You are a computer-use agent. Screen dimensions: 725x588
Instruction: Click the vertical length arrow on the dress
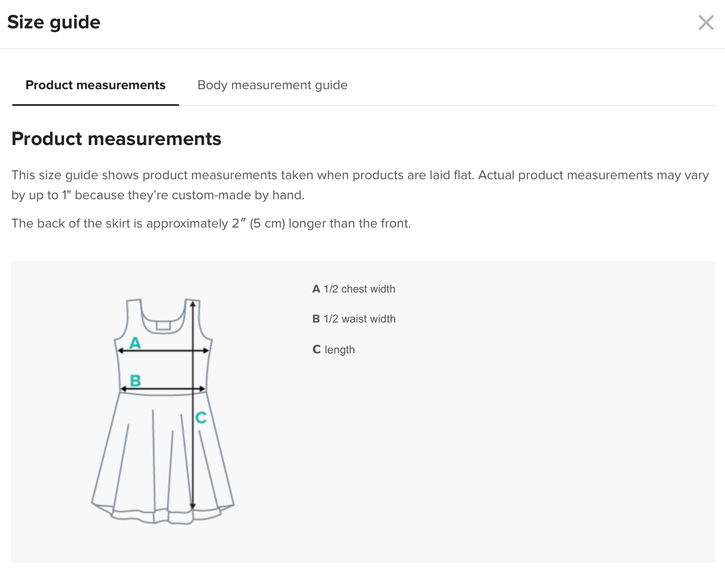point(193,458)
